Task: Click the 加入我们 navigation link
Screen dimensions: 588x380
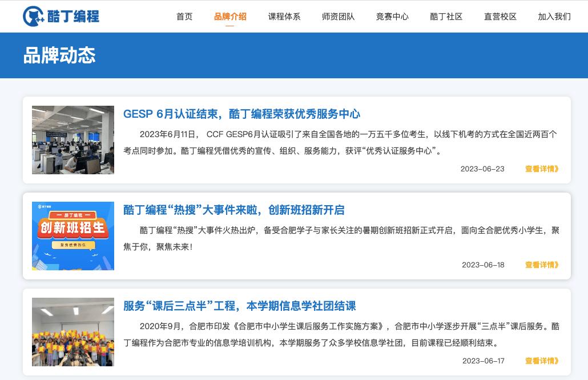Action: click(554, 17)
